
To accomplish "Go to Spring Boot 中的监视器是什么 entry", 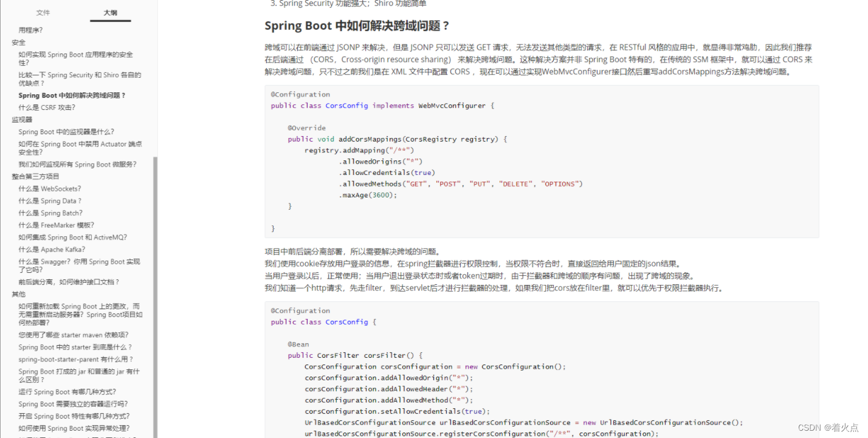I will [x=66, y=132].
